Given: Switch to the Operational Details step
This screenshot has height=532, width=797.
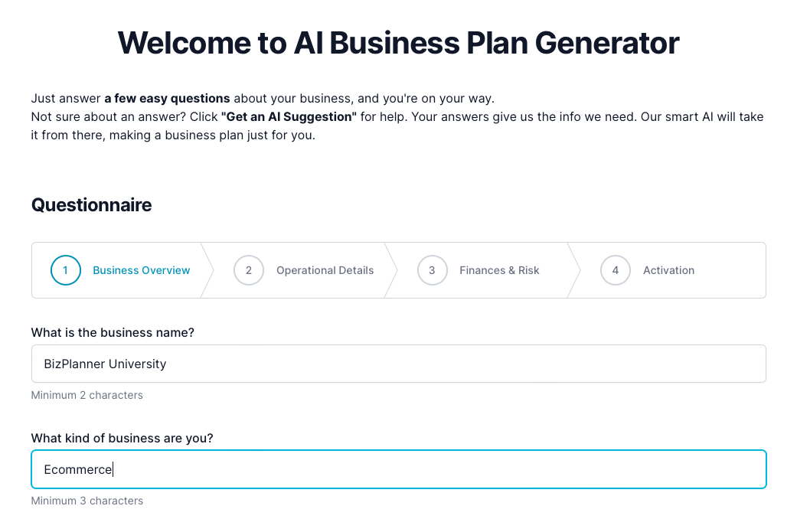Looking at the screenshot, I should pyautogui.click(x=325, y=270).
